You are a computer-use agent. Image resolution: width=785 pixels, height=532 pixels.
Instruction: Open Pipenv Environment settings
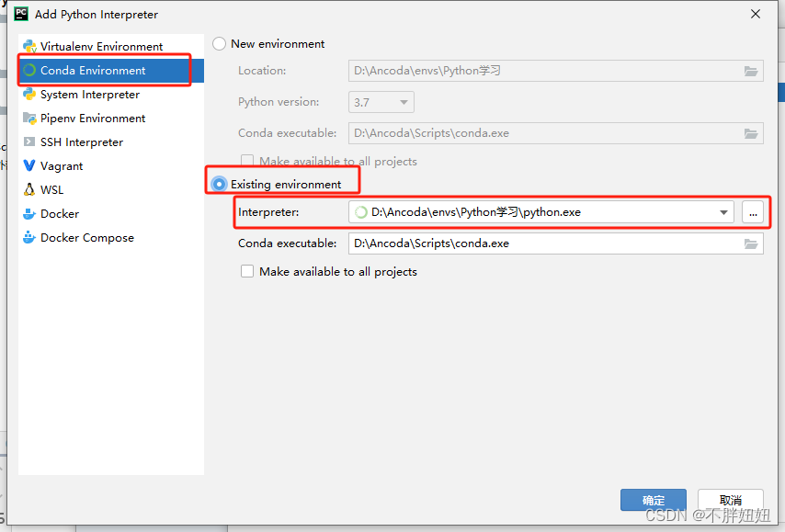(x=111, y=119)
